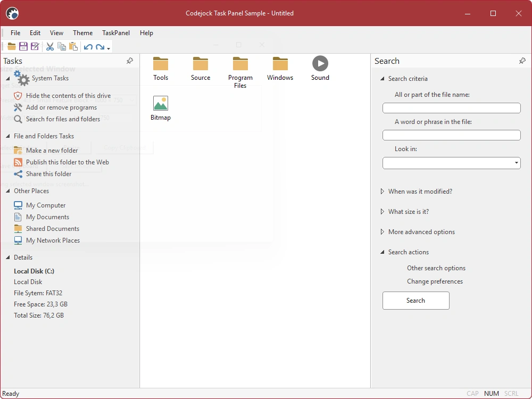This screenshot has width=532, height=399.
Task: Click Search for files and folders link
Action: pyautogui.click(x=63, y=119)
